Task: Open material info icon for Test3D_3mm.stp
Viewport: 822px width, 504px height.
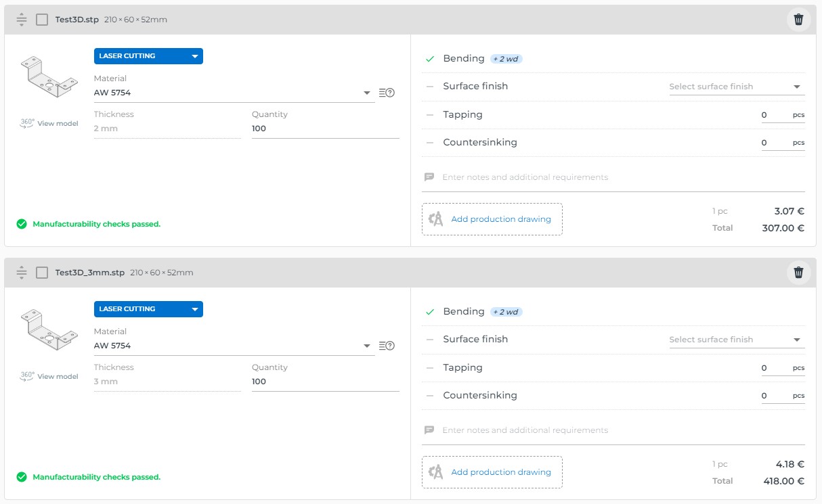Action: [x=387, y=346]
